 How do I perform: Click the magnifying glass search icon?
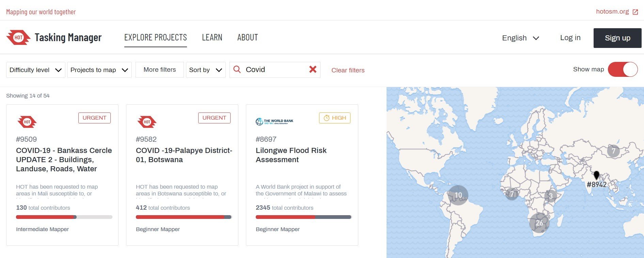tap(237, 69)
